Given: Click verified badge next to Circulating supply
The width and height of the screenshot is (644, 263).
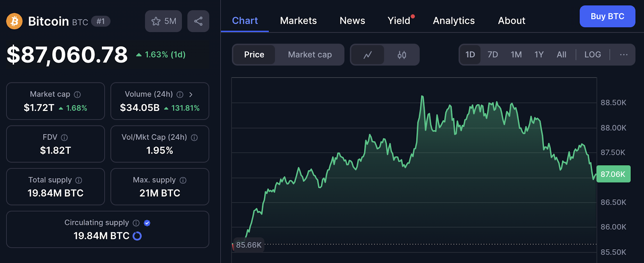Looking at the screenshot, I should pos(147,223).
